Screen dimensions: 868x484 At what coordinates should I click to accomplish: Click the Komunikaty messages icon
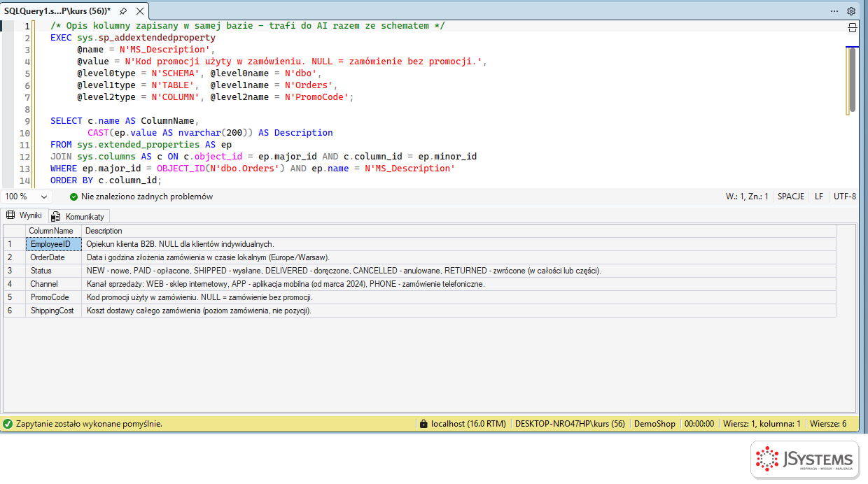[56, 216]
